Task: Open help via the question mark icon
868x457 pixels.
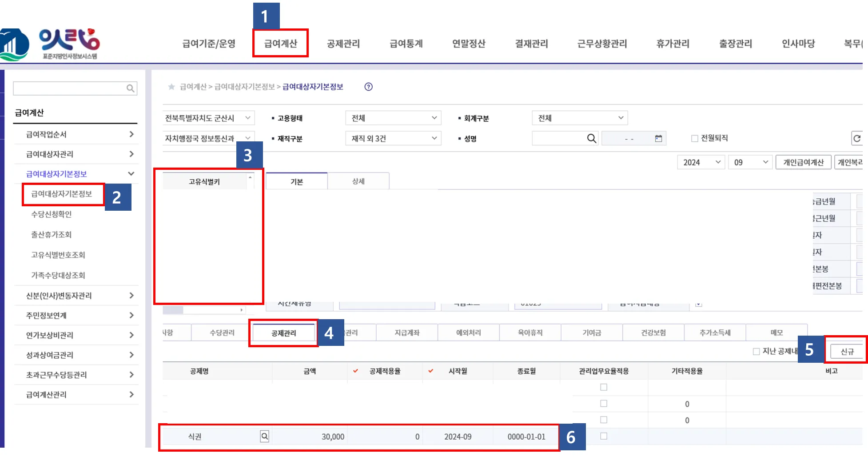Action: (368, 87)
